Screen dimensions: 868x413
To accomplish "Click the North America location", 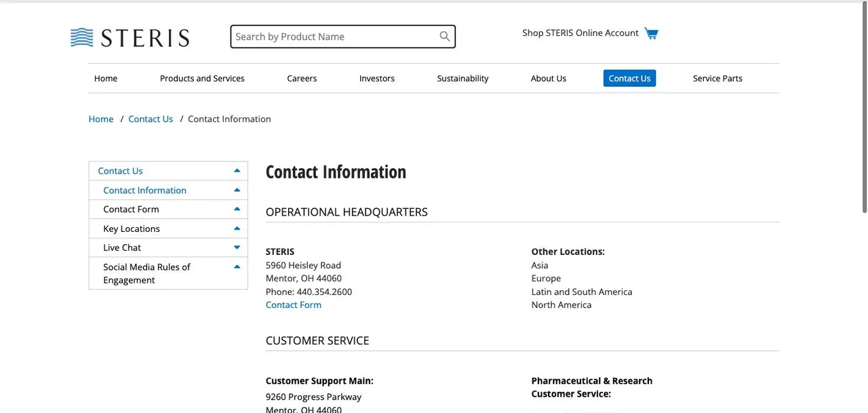I will (561, 304).
